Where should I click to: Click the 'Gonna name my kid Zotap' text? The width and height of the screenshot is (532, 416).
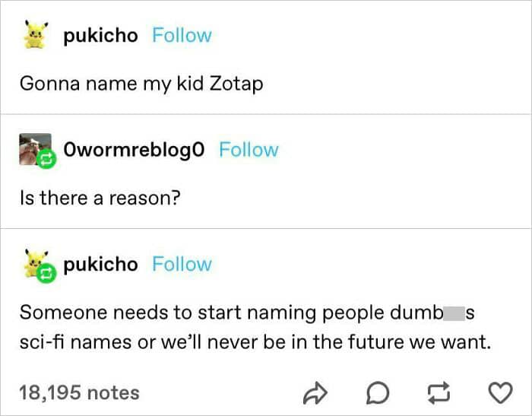click(x=141, y=84)
